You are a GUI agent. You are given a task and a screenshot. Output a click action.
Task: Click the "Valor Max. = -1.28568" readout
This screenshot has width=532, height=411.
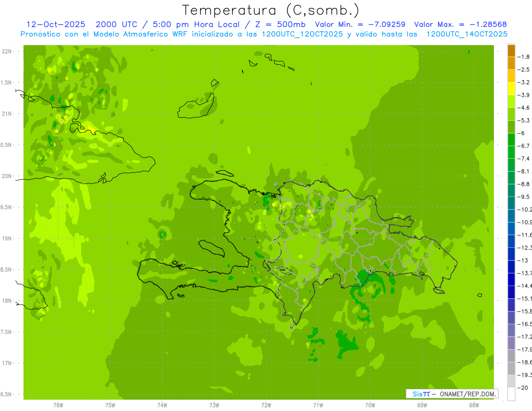tap(460, 24)
